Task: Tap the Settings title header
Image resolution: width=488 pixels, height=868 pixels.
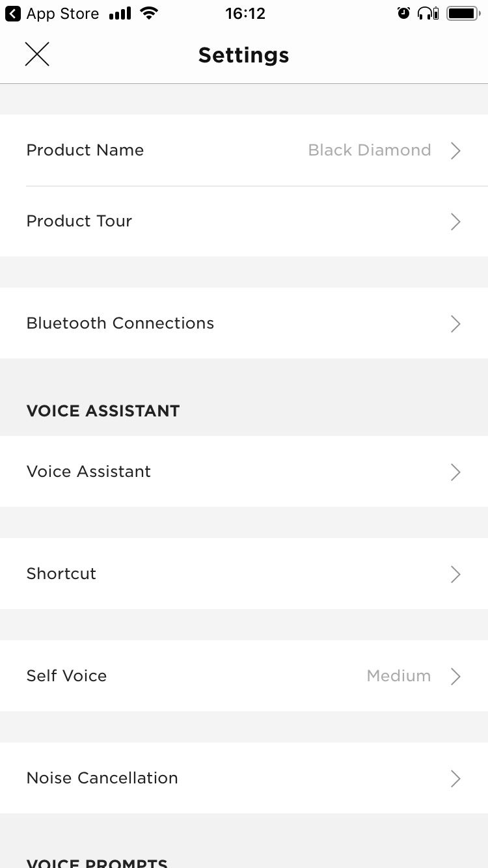Action: (243, 55)
